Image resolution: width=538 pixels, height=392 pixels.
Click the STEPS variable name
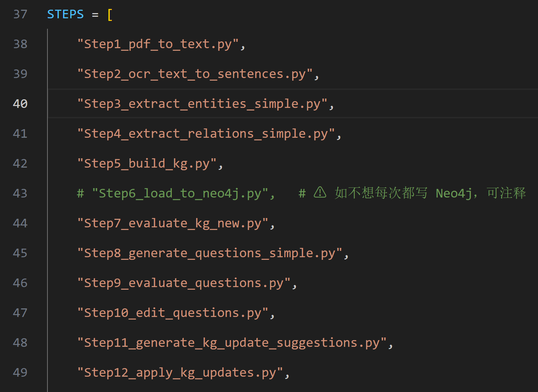(65, 14)
